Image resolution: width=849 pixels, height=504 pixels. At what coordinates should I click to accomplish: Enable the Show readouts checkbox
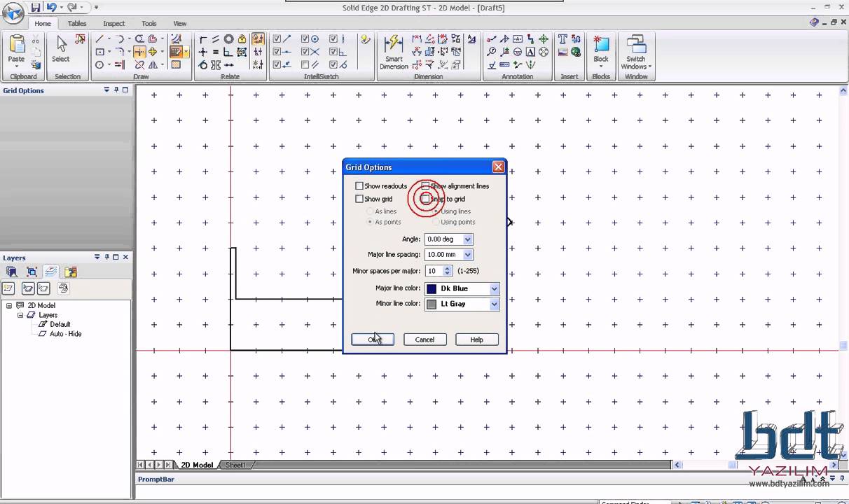click(x=359, y=186)
